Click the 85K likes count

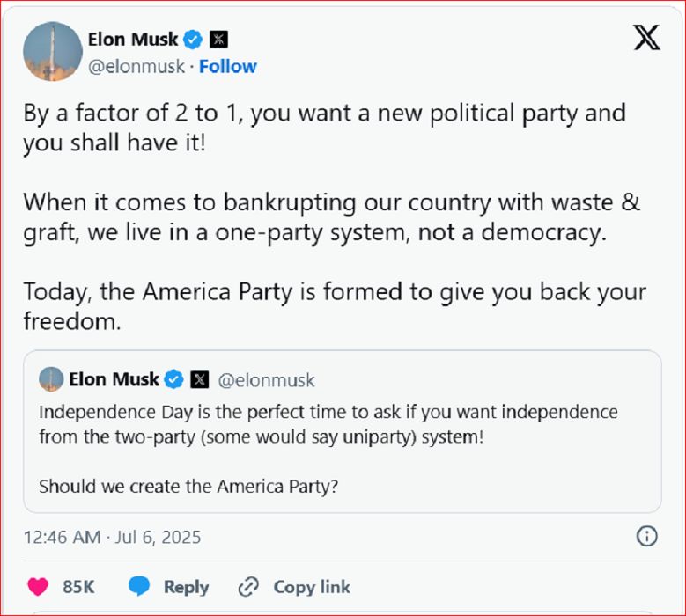[78, 587]
